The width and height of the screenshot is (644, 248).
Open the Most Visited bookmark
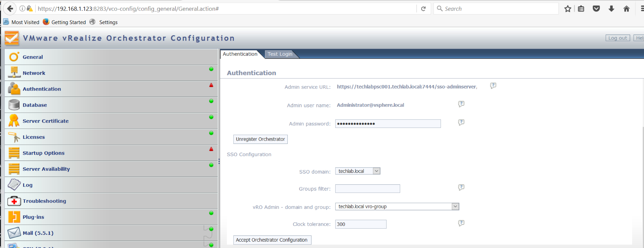point(22,22)
